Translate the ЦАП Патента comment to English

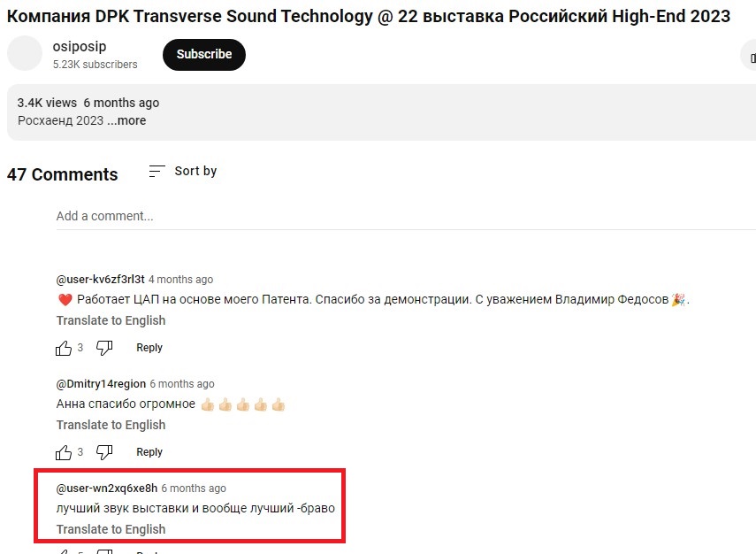coord(111,320)
